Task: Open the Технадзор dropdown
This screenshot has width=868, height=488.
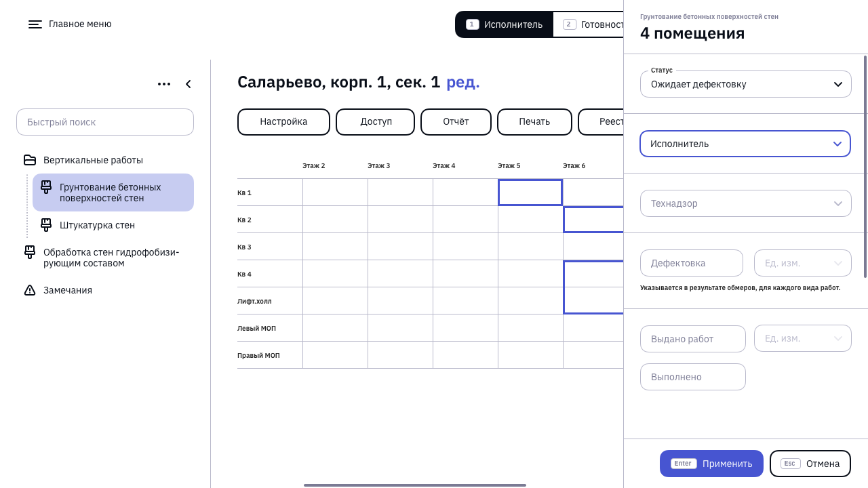Action: pyautogui.click(x=746, y=203)
